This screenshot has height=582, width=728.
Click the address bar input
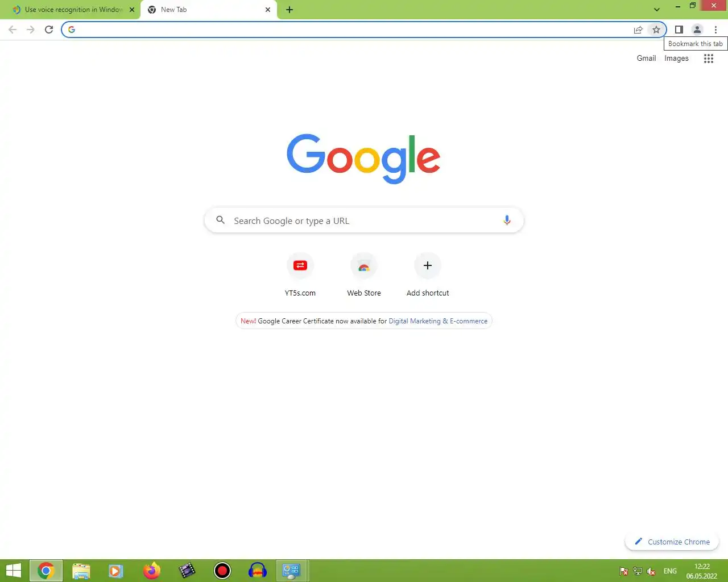353,30
